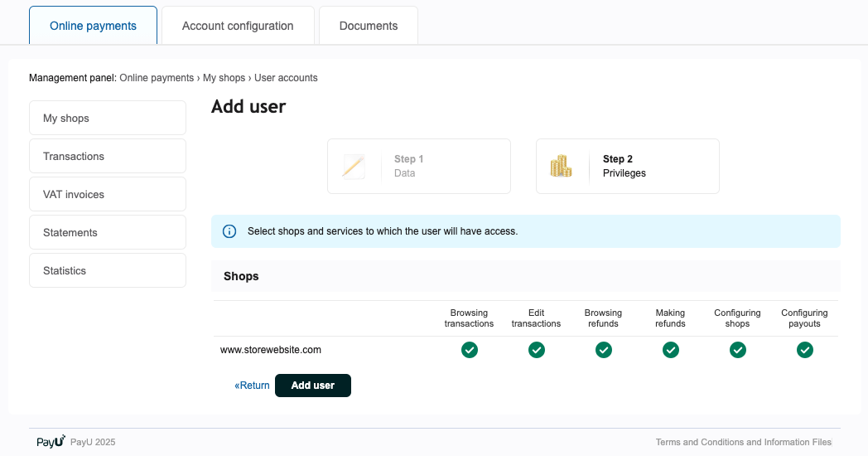Open the Documents tab
Image resolution: width=868 pixels, height=456 pixels.
[369, 26]
